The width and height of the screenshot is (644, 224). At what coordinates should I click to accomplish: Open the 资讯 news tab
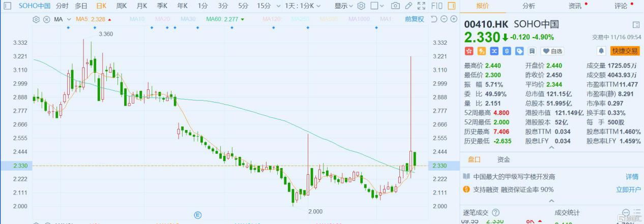(575, 6)
